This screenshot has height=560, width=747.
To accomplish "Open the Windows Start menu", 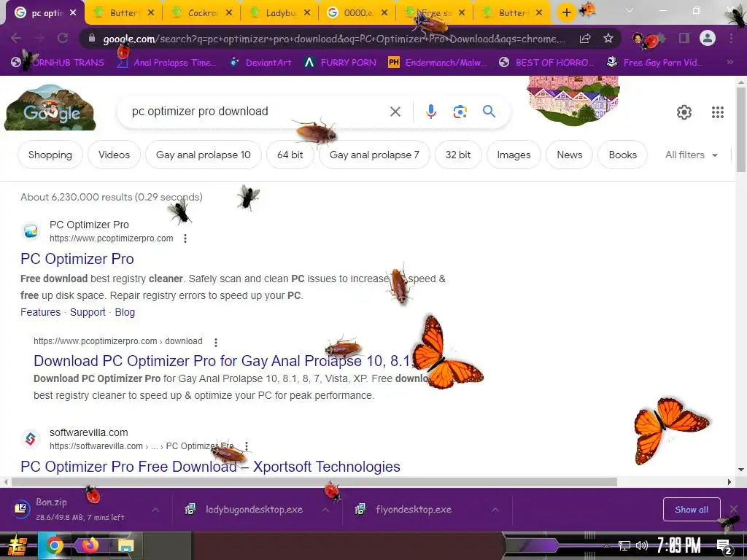I will pyautogui.click(x=16, y=545).
